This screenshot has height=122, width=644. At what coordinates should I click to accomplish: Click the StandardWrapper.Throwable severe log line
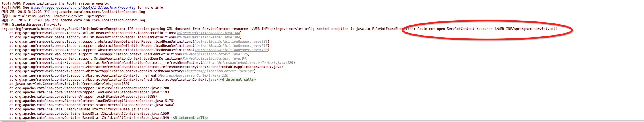[x=31, y=25]
